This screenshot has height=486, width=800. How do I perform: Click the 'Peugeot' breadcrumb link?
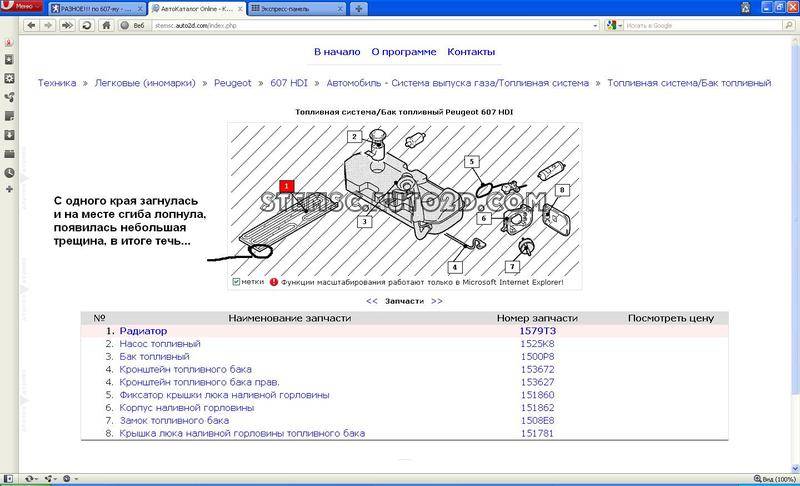(232, 83)
